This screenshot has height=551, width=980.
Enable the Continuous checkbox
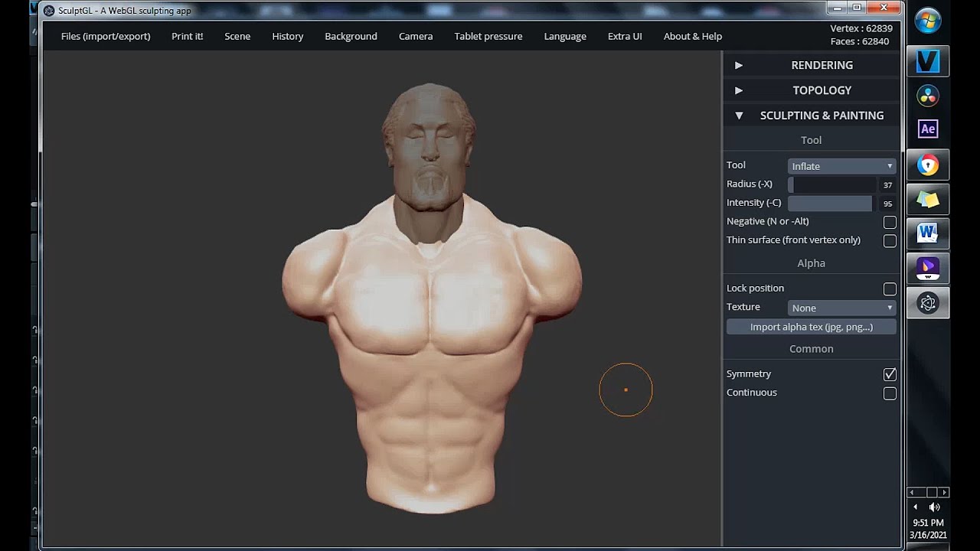point(890,393)
